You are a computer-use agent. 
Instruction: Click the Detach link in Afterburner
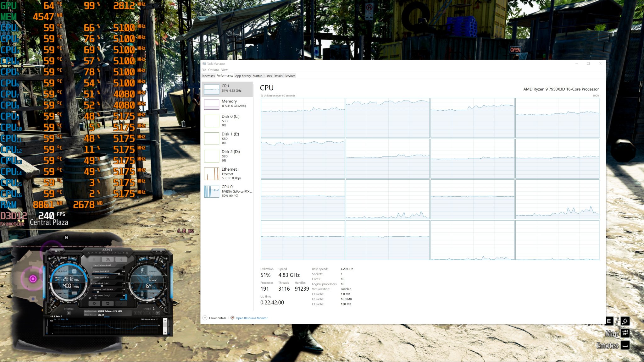tap(107, 317)
